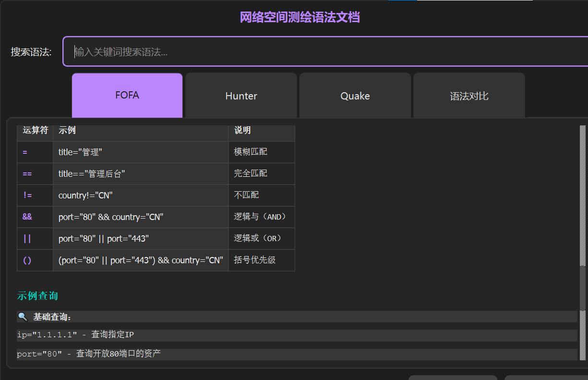The image size is (588, 380).
Task: Click the title="管理后台" example cell
Action: [92, 174]
